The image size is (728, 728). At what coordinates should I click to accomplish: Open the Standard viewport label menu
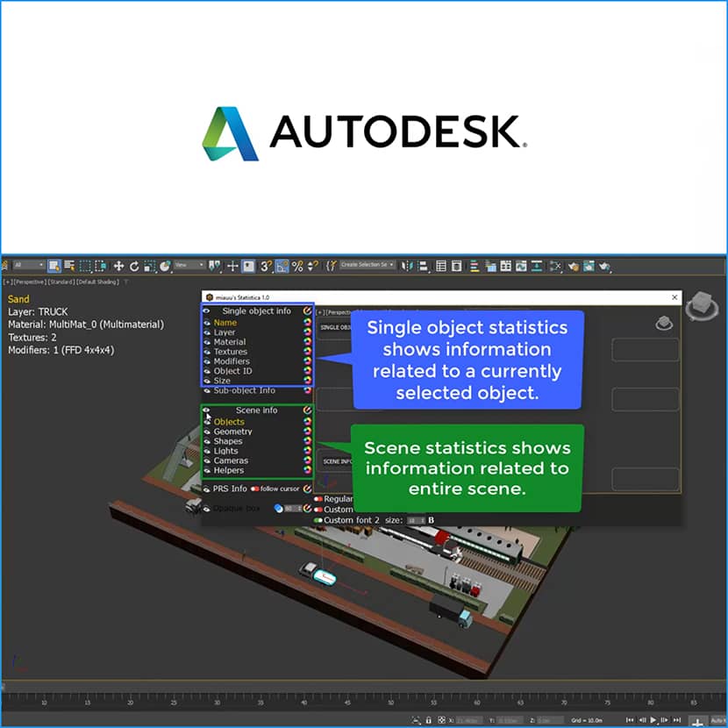61,282
